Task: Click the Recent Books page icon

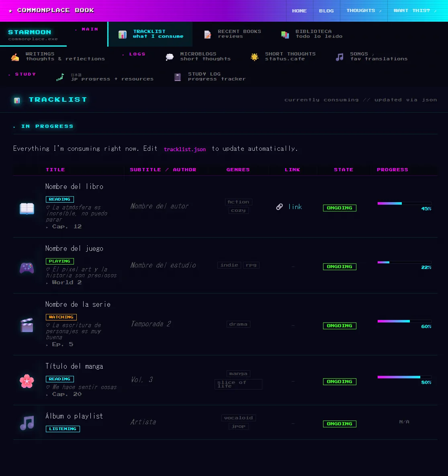Action: click(207, 34)
